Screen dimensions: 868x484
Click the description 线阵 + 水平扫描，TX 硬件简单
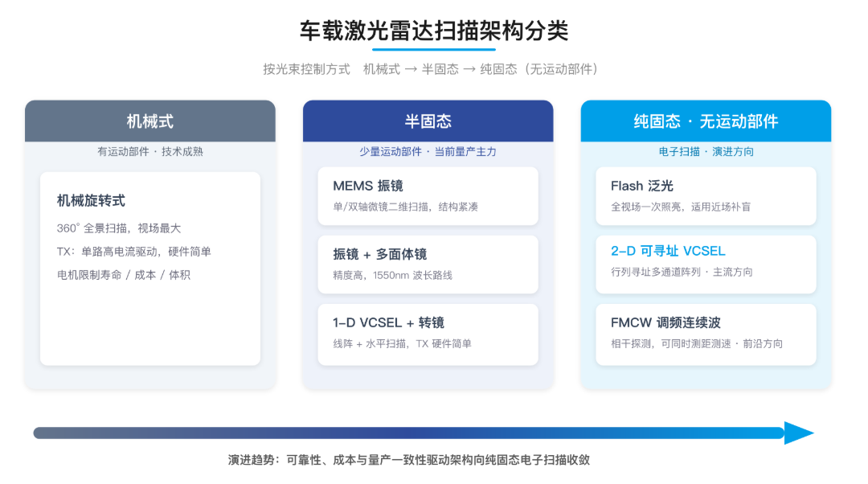coord(402,344)
